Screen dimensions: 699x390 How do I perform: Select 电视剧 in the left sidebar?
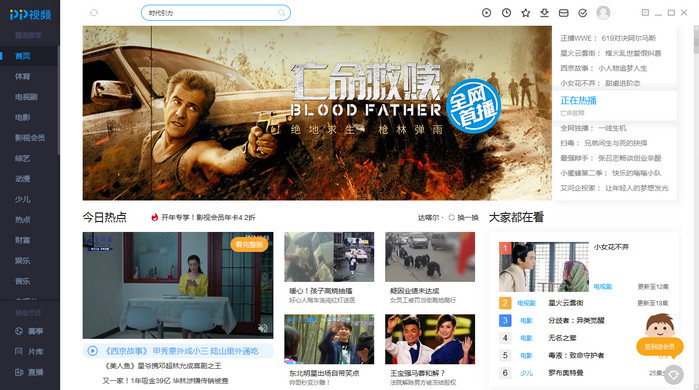(26, 97)
